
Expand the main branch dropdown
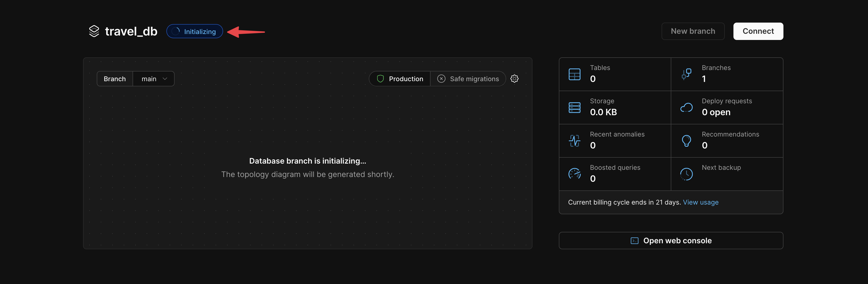pos(153,79)
